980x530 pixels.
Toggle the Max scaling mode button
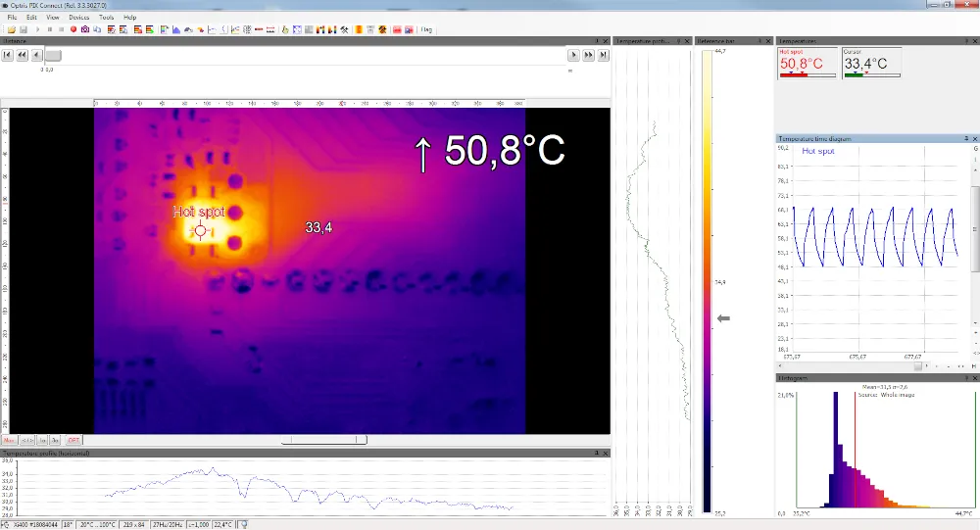[x=9, y=441]
